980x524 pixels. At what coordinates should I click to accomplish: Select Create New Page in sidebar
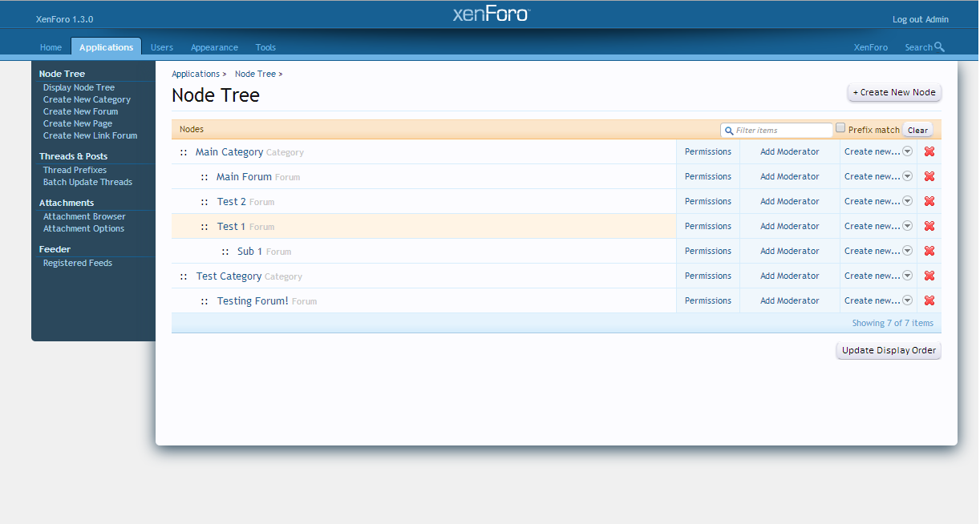(x=78, y=123)
